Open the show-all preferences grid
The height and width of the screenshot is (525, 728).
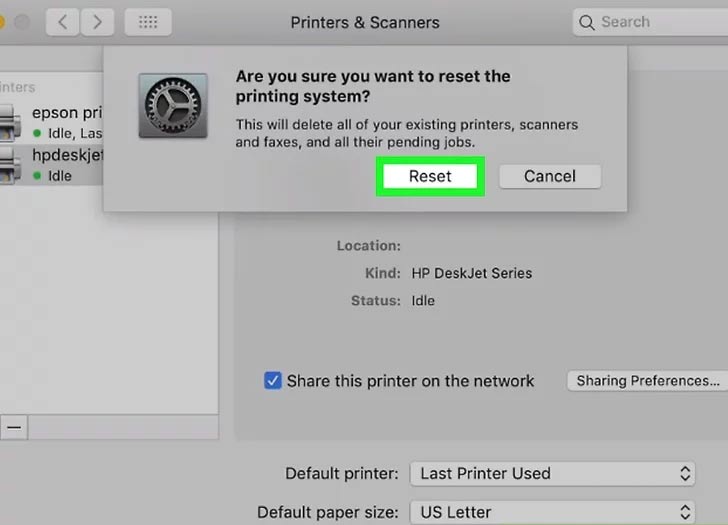pyautogui.click(x=147, y=21)
